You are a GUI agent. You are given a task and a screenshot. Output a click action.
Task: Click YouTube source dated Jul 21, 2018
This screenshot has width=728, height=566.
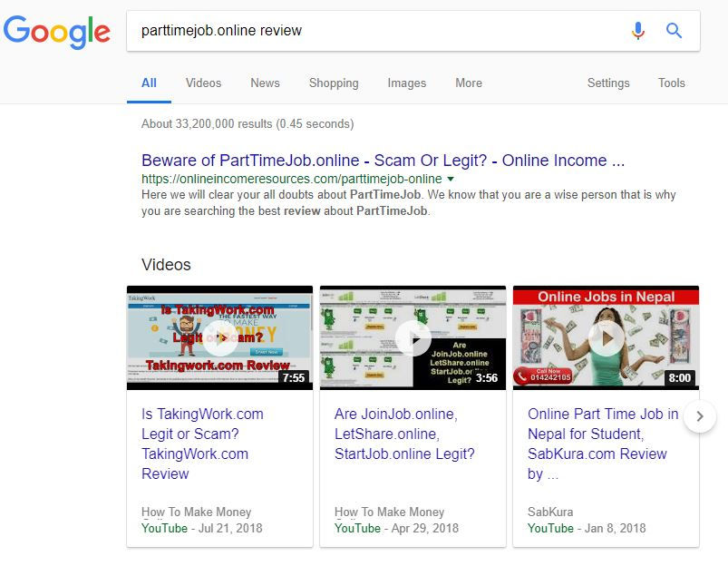tap(164, 529)
